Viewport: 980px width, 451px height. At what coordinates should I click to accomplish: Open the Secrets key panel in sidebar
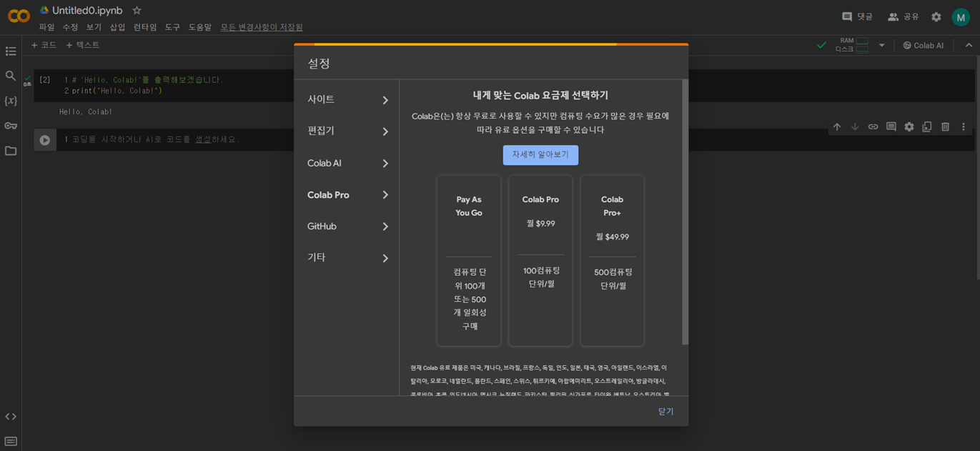tap(11, 127)
